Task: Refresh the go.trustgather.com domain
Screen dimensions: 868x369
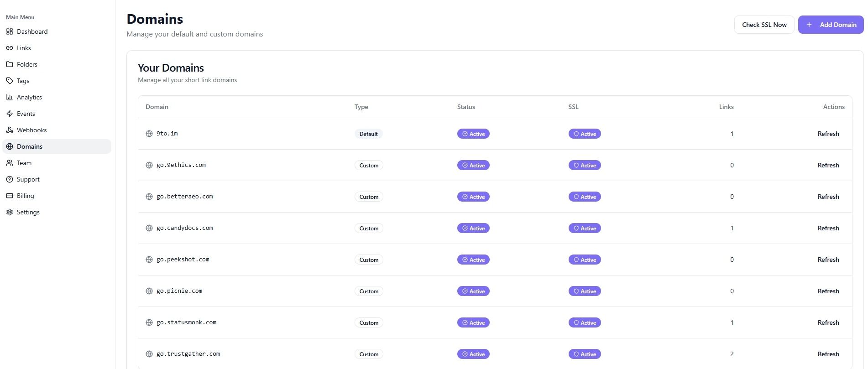Action: pos(828,354)
